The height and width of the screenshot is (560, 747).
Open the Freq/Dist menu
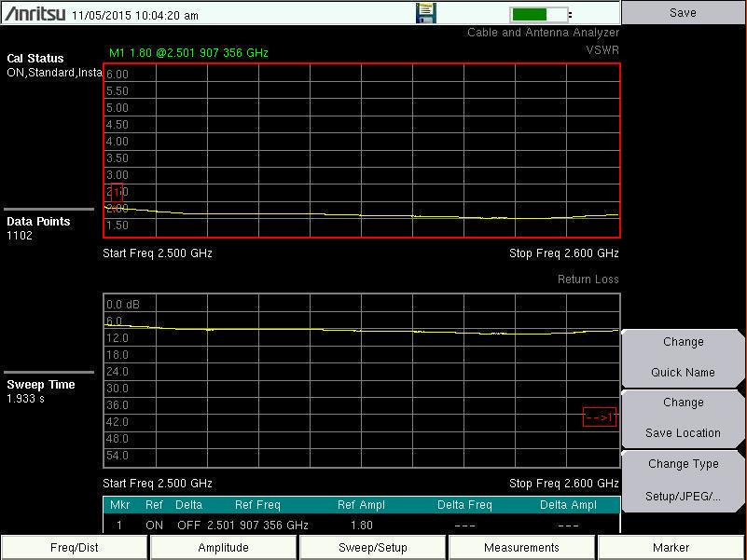74,547
